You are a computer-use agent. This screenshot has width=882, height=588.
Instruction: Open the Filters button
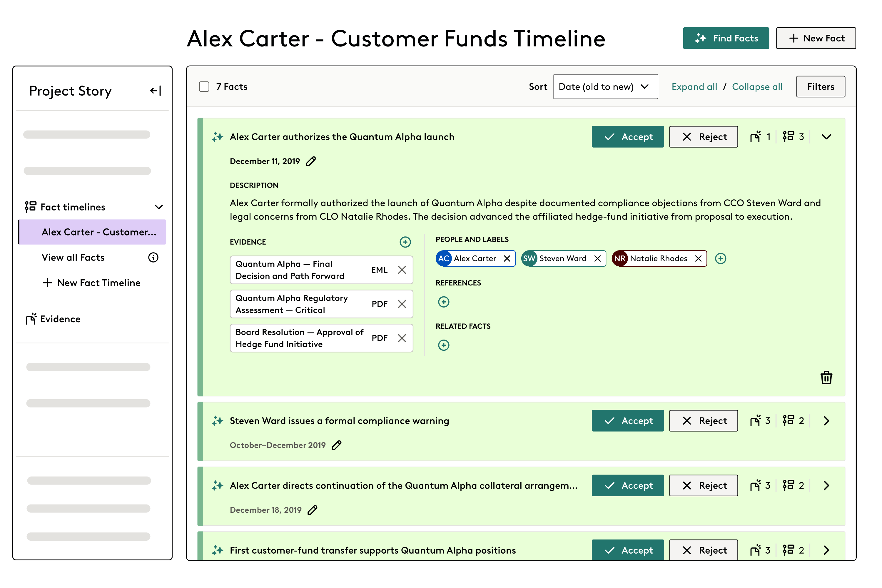tap(821, 87)
